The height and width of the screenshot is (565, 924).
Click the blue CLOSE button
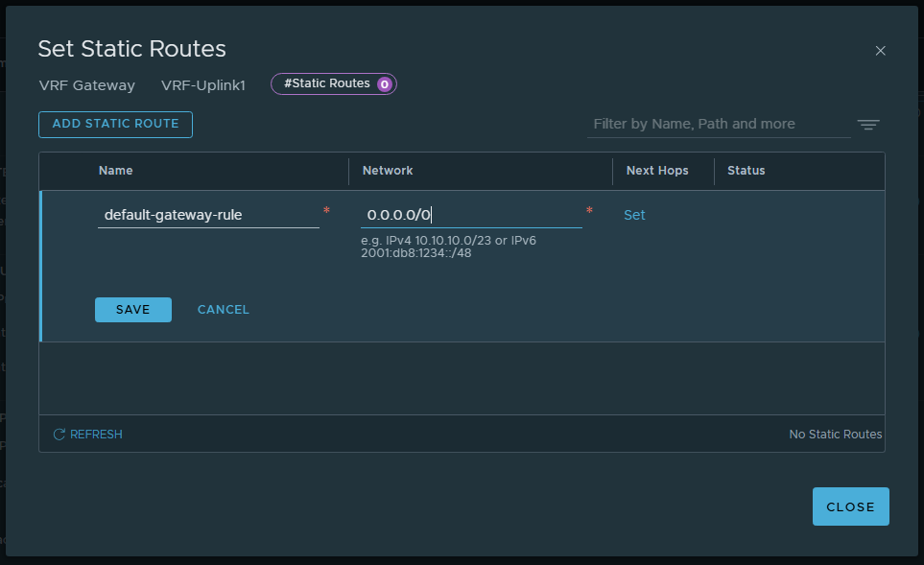850,506
